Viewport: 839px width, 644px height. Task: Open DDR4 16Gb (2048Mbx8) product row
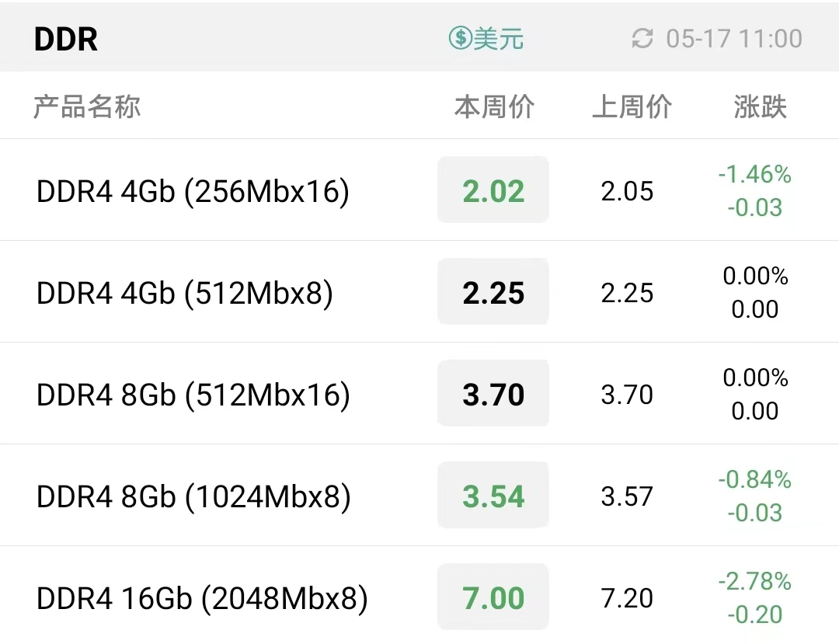click(x=419, y=595)
